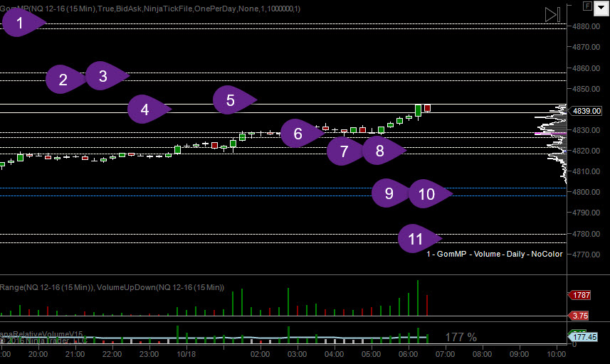Click the 10:00 time axis label
This screenshot has width=610, height=364.
pos(557,354)
